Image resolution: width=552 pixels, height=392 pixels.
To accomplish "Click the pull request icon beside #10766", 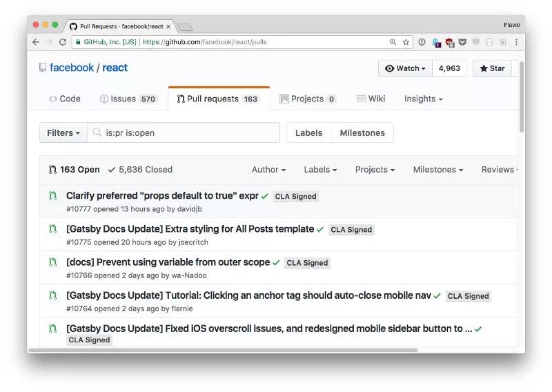I will (52, 262).
